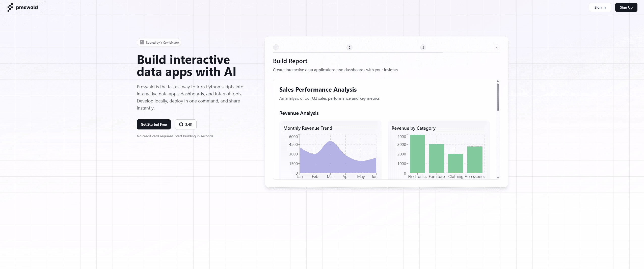Jump to step 3 Build Report
This screenshot has width=644, height=269.
[423, 47]
